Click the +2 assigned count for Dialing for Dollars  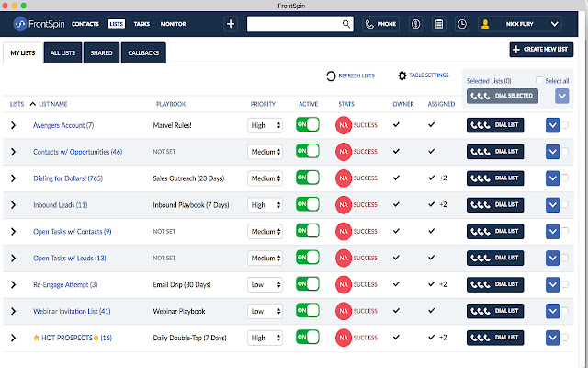pyautogui.click(x=443, y=178)
